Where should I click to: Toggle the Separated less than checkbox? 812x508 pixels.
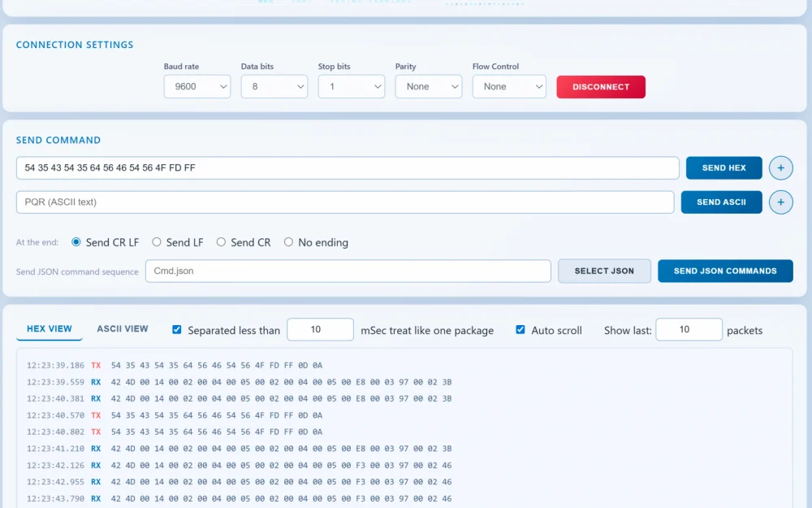pyautogui.click(x=176, y=330)
